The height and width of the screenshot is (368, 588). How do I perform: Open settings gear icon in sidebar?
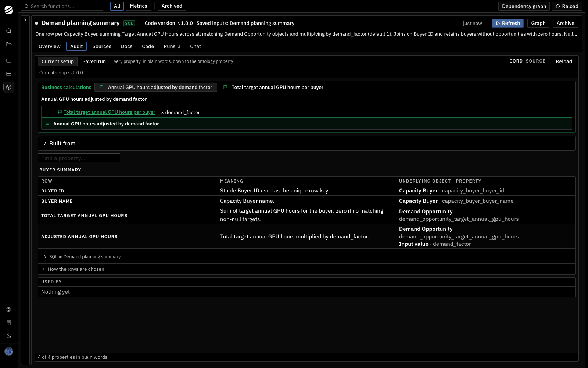click(x=9, y=309)
